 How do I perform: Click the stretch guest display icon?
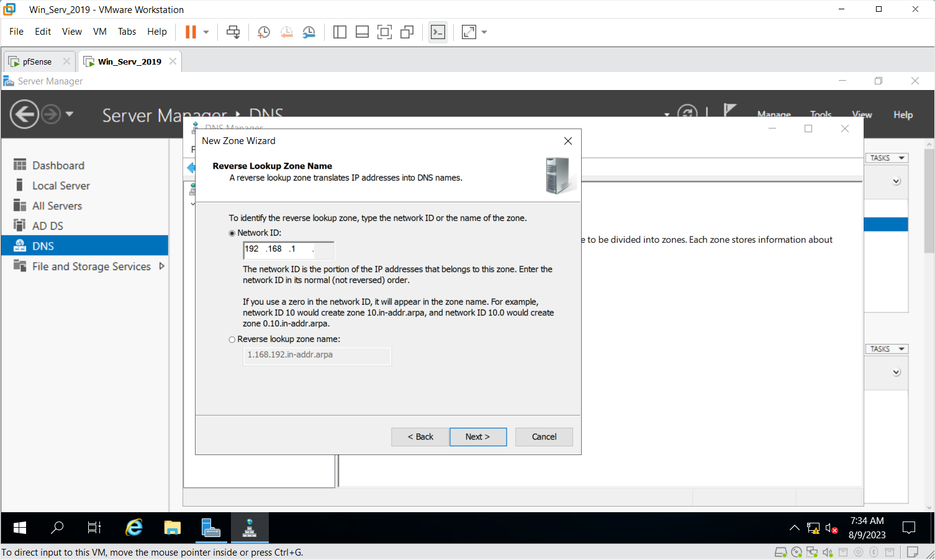pos(469,32)
